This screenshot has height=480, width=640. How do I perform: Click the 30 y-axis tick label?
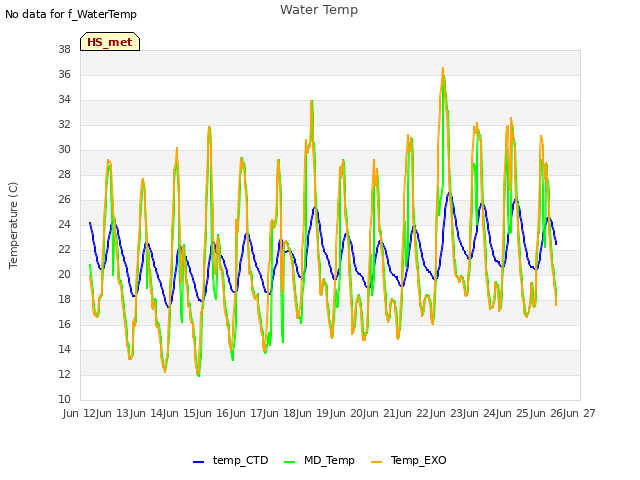pyautogui.click(x=64, y=149)
